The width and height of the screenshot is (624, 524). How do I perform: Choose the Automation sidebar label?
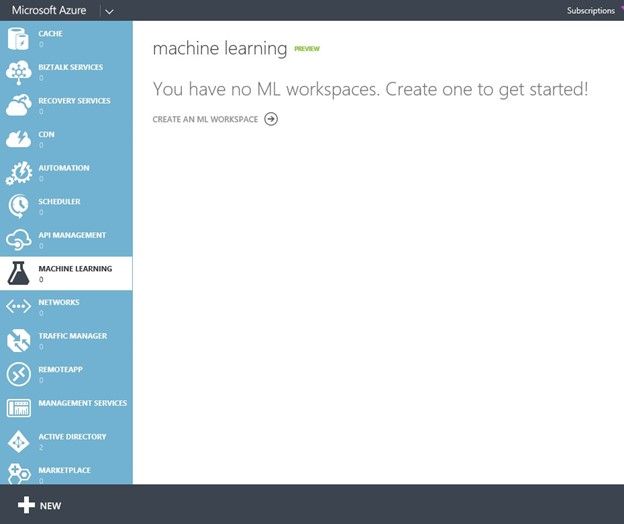tap(64, 168)
